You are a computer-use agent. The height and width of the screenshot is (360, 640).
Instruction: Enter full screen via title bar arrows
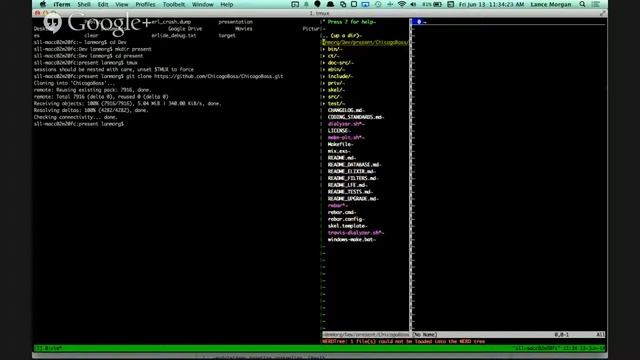(x=602, y=13)
